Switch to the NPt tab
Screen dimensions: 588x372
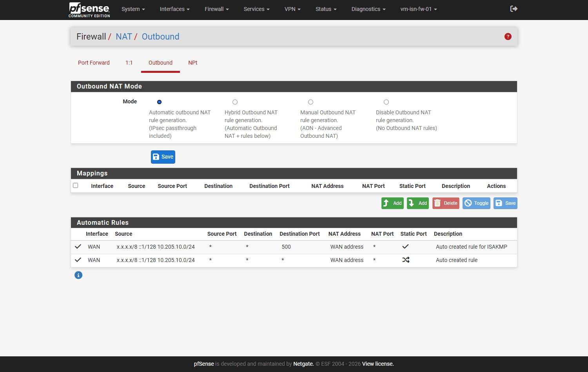click(193, 63)
